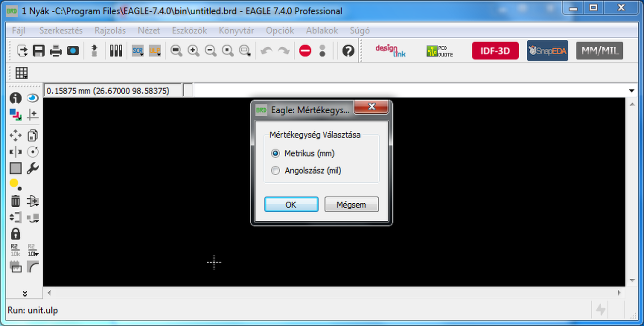This screenshot has width=644, height=326.
Task: Click the Zoom out magnifier icon
Action: (210, 50)
